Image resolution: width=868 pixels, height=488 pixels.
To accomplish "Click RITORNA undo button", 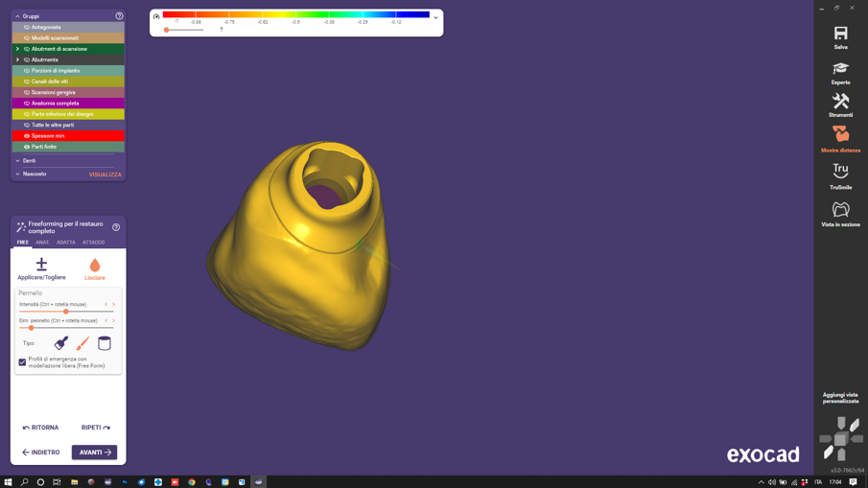I will point(40,428).
